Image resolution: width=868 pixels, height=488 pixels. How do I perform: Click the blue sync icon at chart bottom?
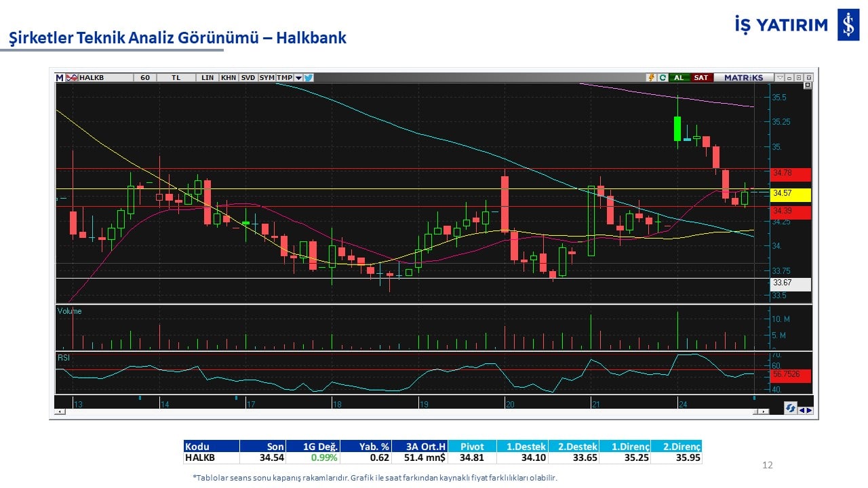tap(790, 409)
